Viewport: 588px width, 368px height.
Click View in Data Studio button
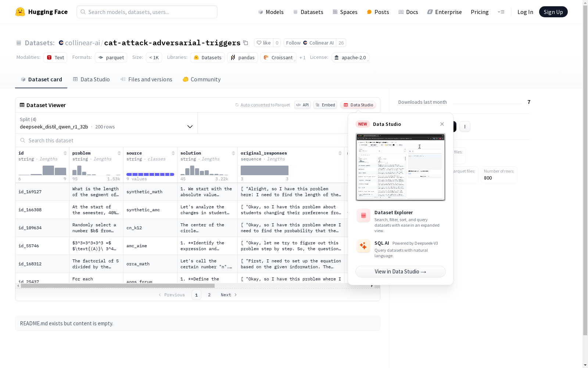click(401, 272)
